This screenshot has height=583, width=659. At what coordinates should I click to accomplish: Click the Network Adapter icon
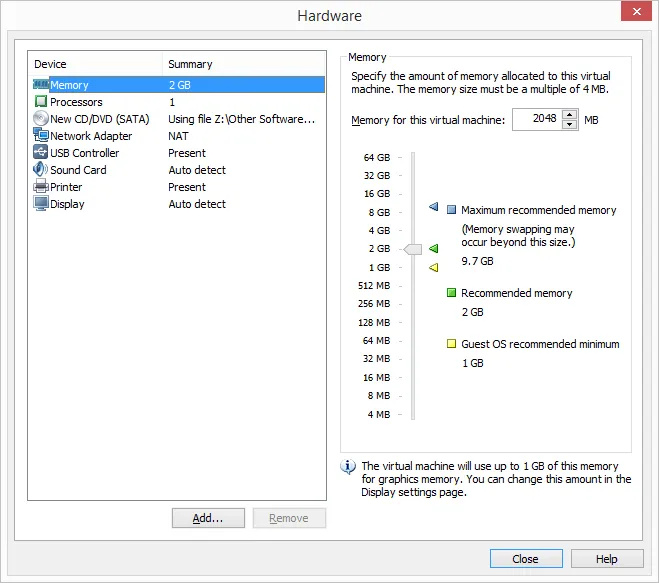(41, 136)
